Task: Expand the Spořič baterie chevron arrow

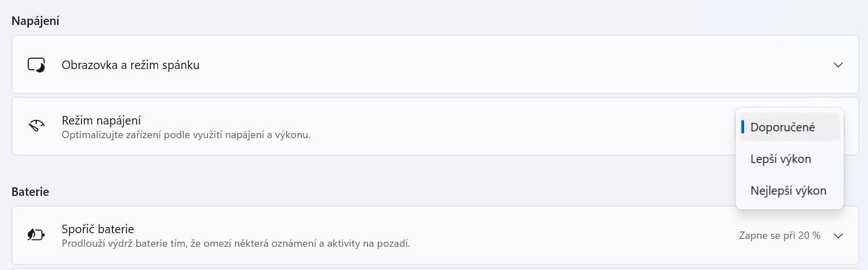Action: [838, 235]
